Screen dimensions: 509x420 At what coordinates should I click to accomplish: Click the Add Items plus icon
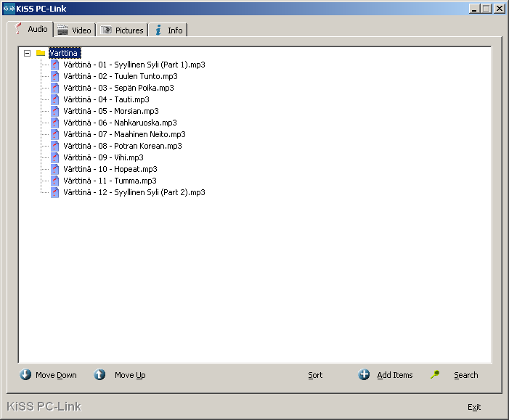click(364, 374)
